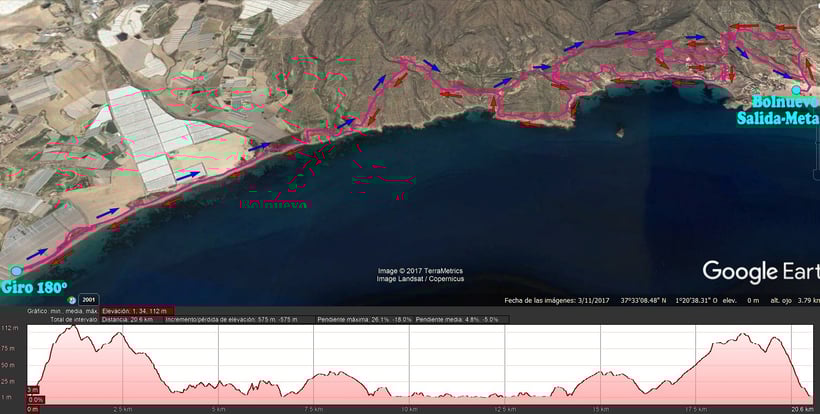Click the '2.5 km' distance axis label
Viewport: 820px width, 414px height.
tap(122, 409)
